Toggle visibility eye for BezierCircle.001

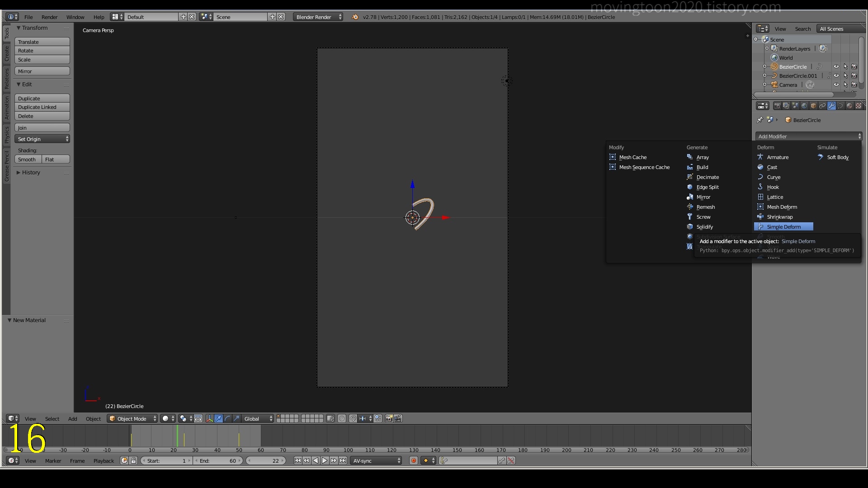tap(836, 75)
